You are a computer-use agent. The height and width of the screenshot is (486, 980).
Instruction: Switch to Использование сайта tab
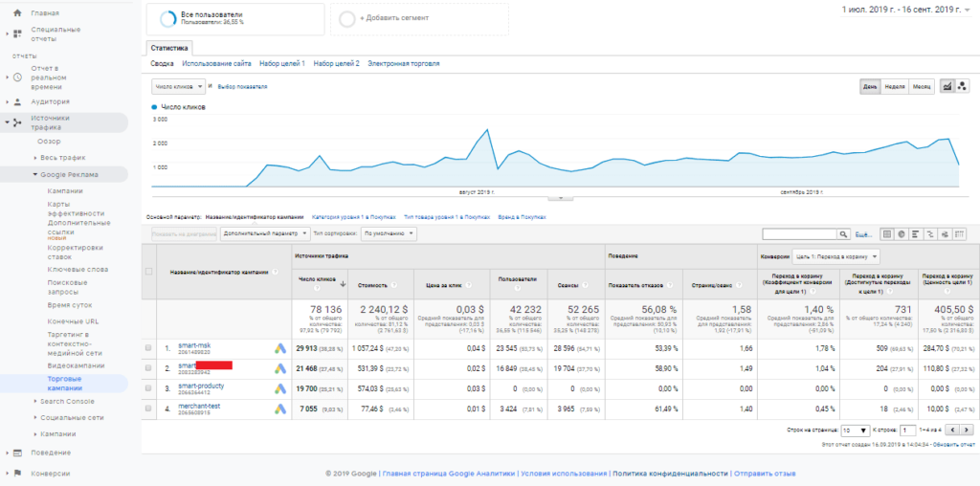point(216,63)
